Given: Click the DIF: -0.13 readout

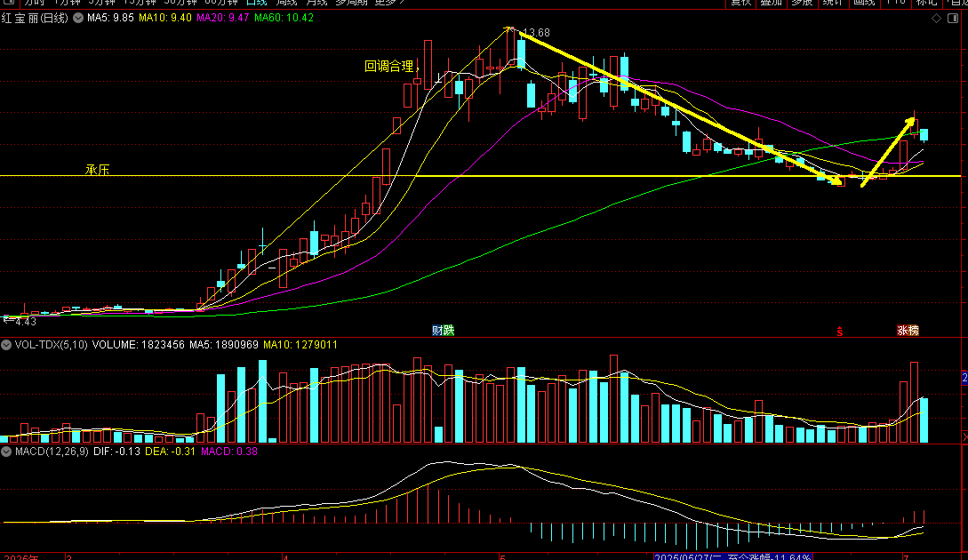Looking at the screenshot, I should pos(116,452).
